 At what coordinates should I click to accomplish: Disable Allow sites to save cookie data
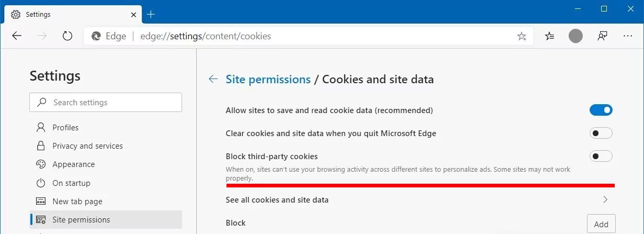[x=601, y=110]
